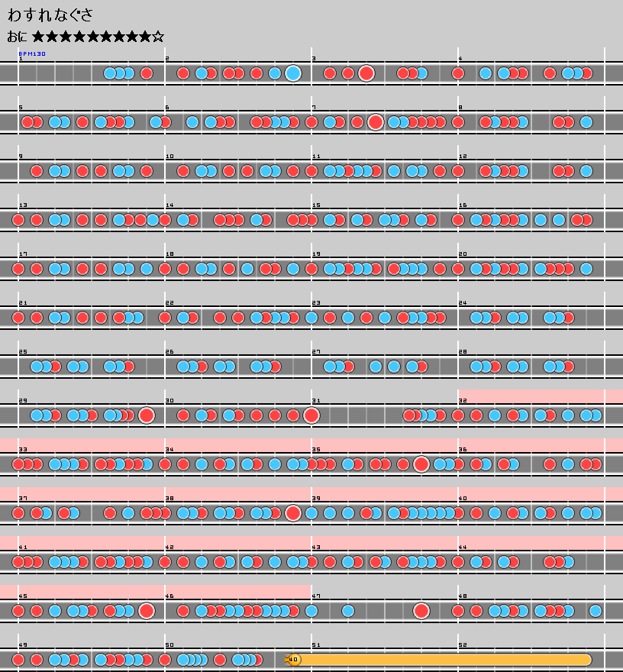The height and width of the screenshot is (672, 623).
Task: Click the last blue note in measure 48
Action: [596, 611]
